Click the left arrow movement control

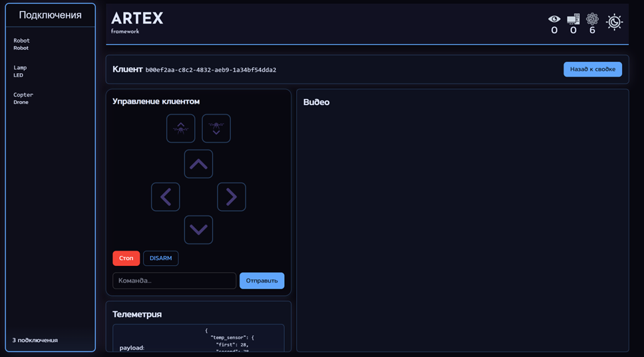(166, 197)
